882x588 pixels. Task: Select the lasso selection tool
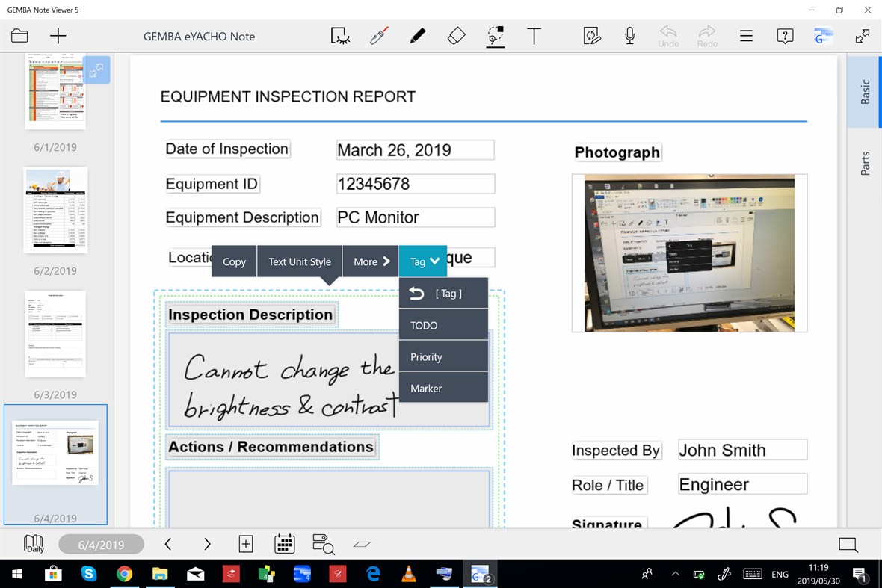(x=340, y=35)
